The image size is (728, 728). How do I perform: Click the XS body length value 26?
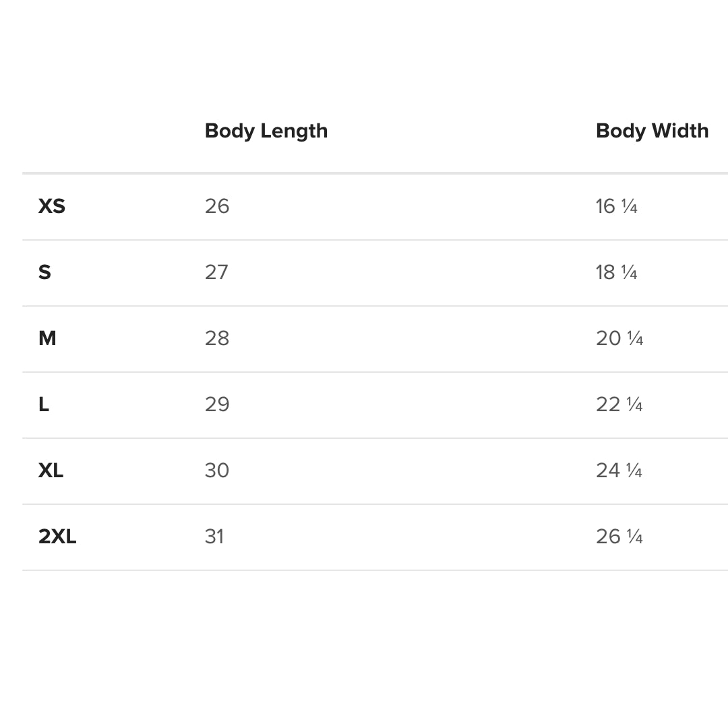[x=217, y=206]
